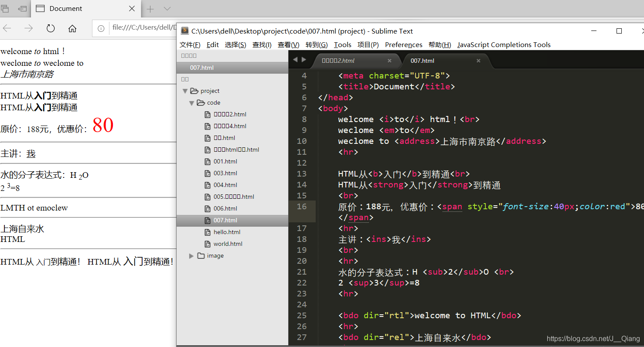The width and height of the screenshot is (644, 347).
Task: Click the browser forward arrow
Action: click(x=29, y=28)
